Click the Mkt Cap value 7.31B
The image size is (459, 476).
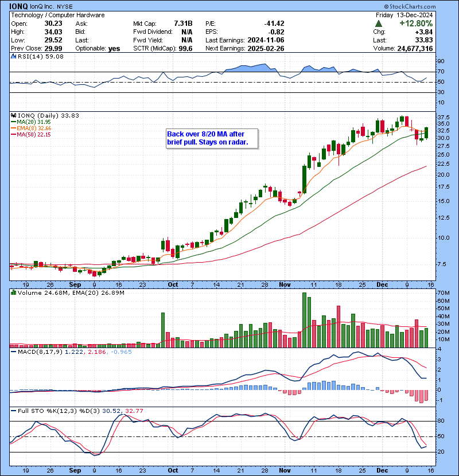[x=183, y=24]
